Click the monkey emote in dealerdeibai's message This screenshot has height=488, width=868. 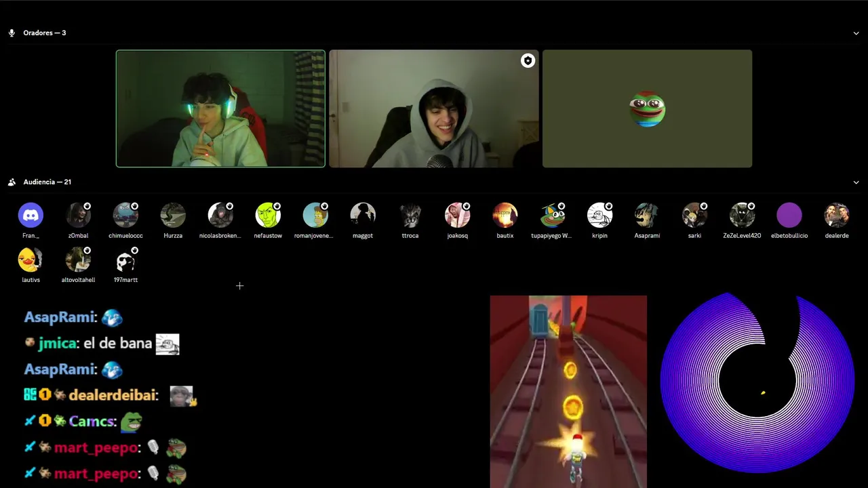coord(182,396)
